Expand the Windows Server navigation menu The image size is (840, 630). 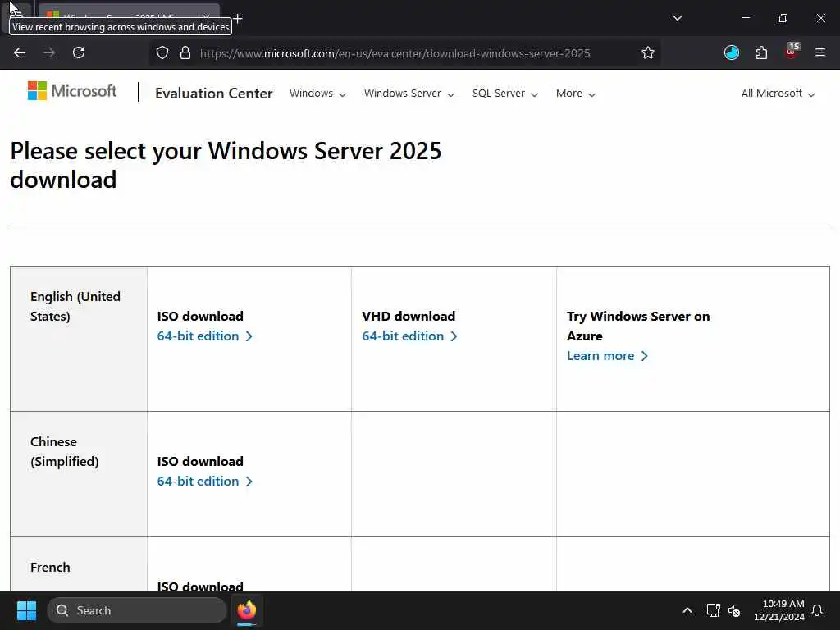tap(409, 94)
